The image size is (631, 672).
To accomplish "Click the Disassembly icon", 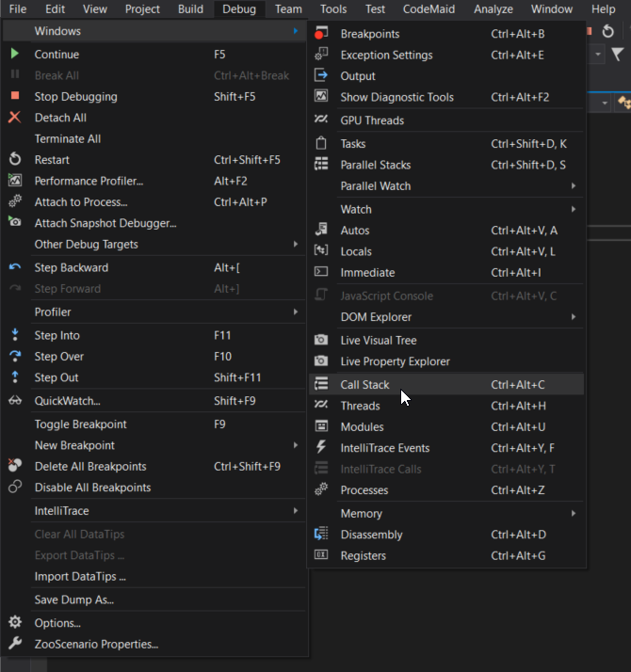I will click(321, 535).
